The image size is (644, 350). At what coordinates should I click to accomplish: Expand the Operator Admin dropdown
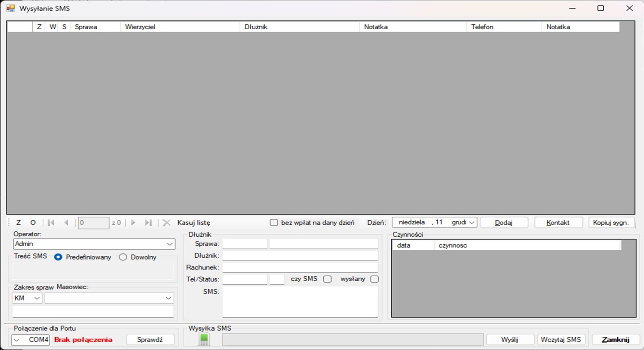coord(169,244)
